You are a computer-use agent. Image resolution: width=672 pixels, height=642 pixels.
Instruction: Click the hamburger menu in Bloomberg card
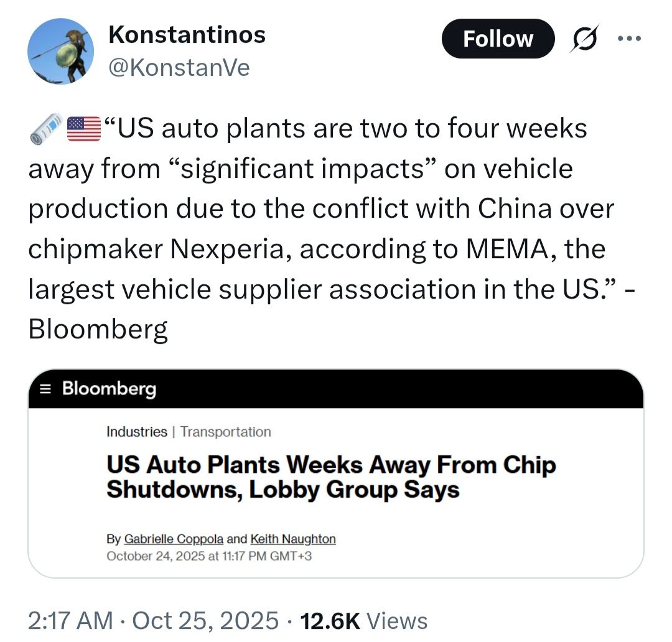click(44, 389)
